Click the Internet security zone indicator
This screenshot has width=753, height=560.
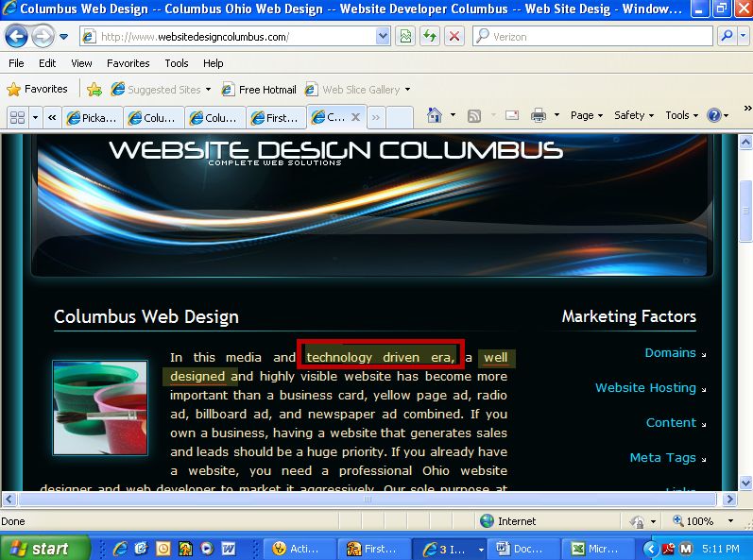click(508, 521)
